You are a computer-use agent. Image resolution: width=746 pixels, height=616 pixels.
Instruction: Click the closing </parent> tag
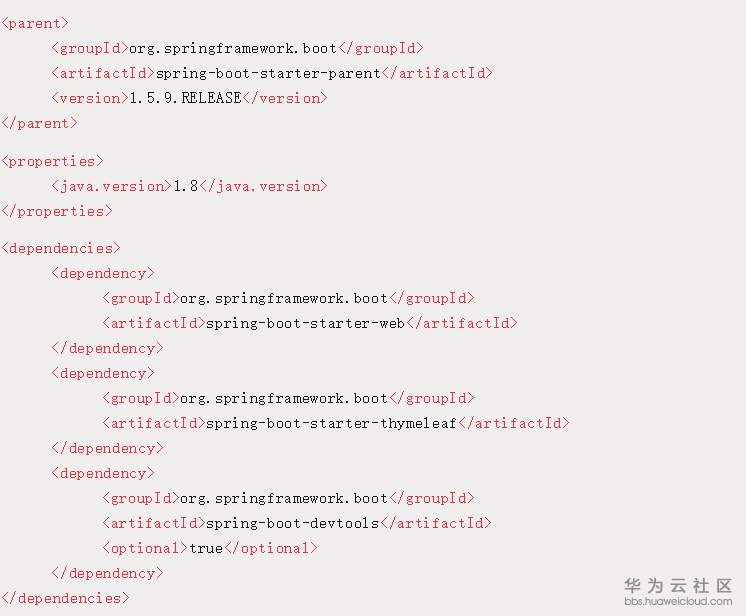click(40, 123)
